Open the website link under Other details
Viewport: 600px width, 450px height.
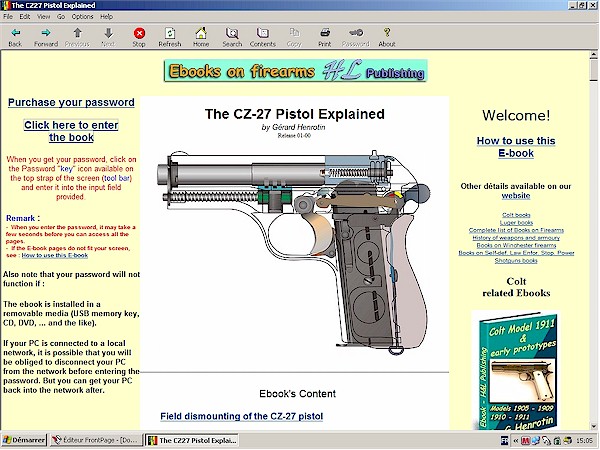516,196
